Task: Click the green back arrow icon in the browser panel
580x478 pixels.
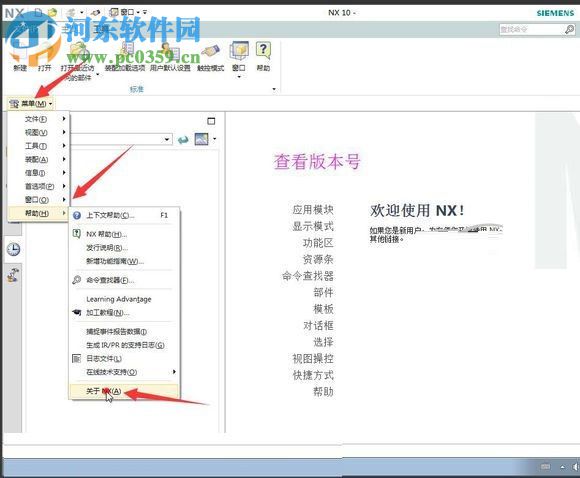Action: [x=183, y=140]
